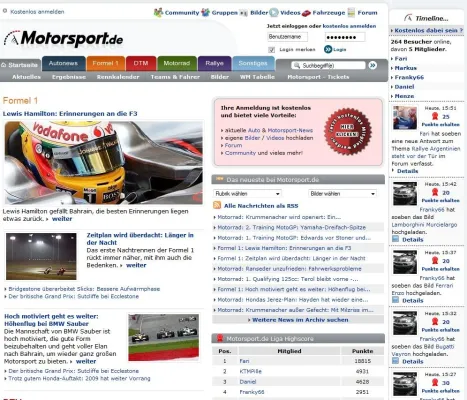Click the Benutzername input field
This screenshot has width=467, height=400.
pyautogui.click(x=287, y=37)
